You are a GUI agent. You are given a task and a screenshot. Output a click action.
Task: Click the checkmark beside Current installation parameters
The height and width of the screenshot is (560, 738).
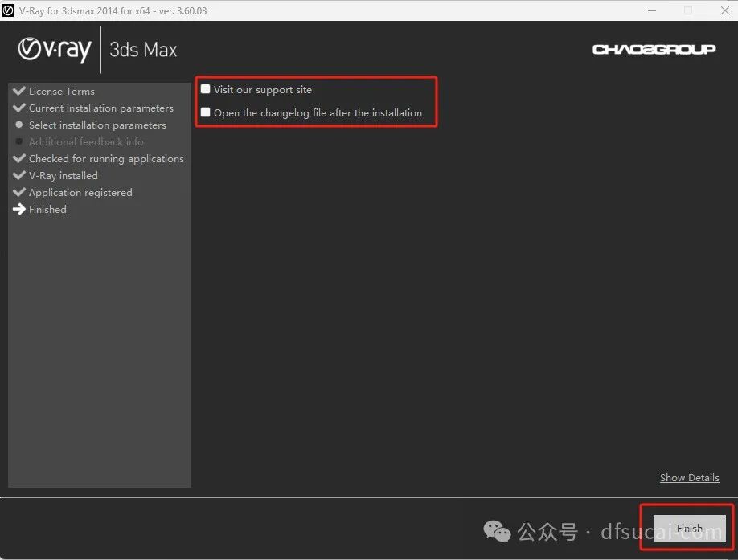pyautogui.click(x=19, y=107)
